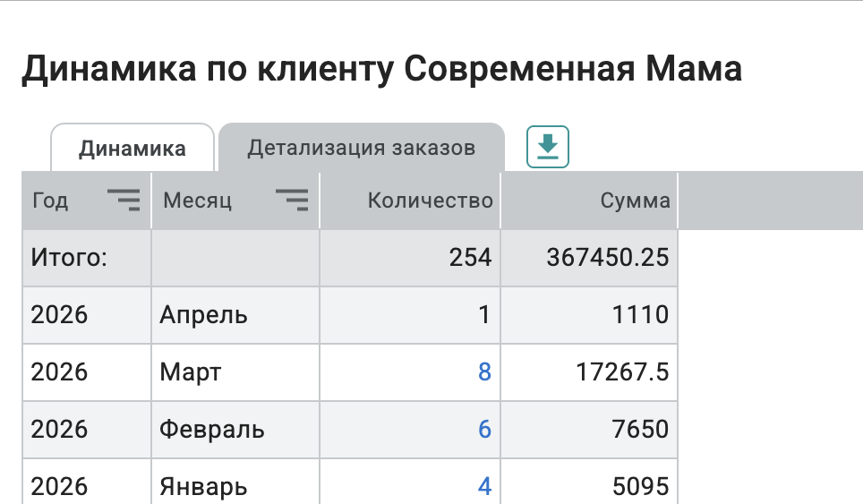Sort by the Сумма column header
Viewport: 863px width, 504px height.
(x=635, y=201)
